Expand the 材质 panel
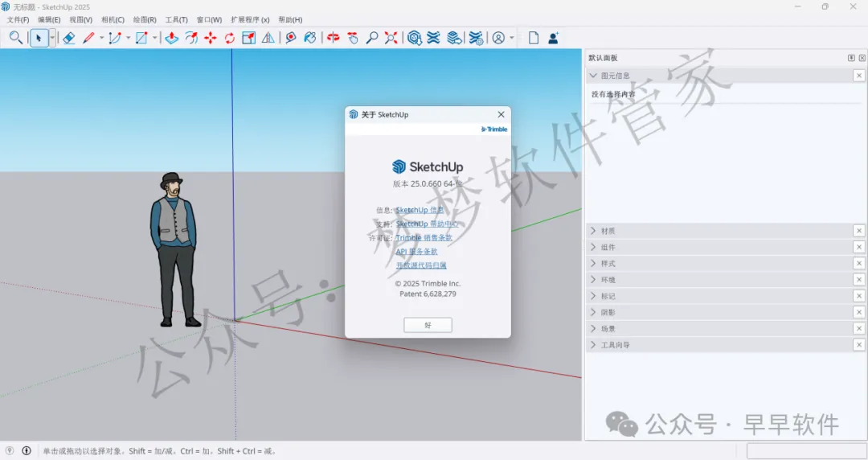 coord(593,231)
